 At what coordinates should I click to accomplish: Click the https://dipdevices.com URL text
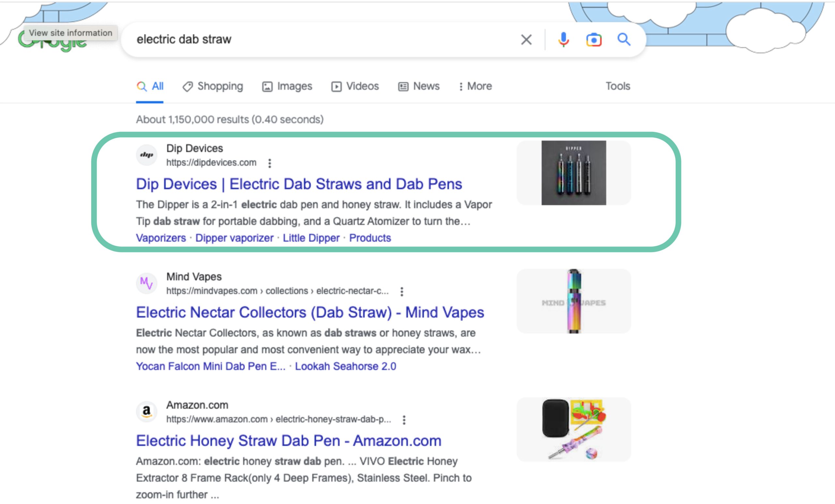point(211,163)
